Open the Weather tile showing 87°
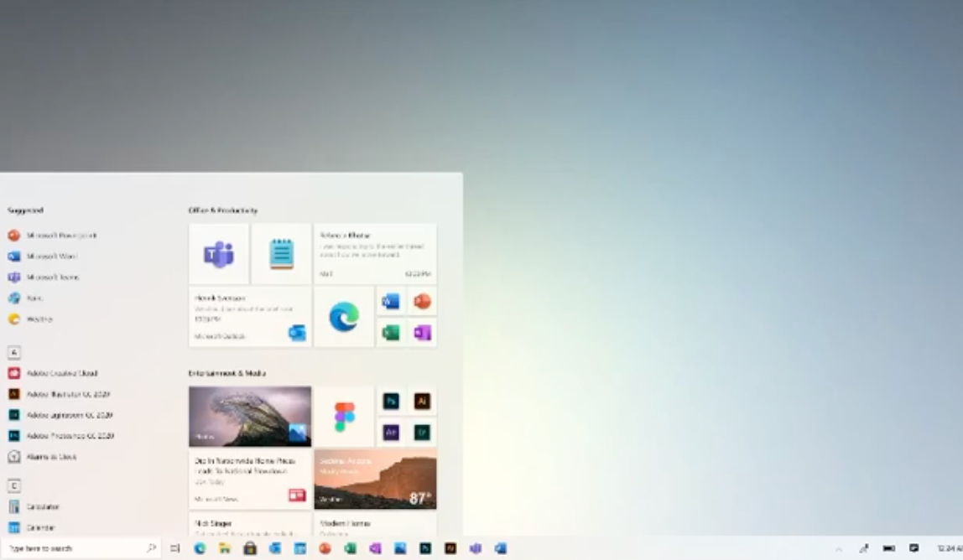This screenshot has width=963, height=560. [x=375, y=479]
